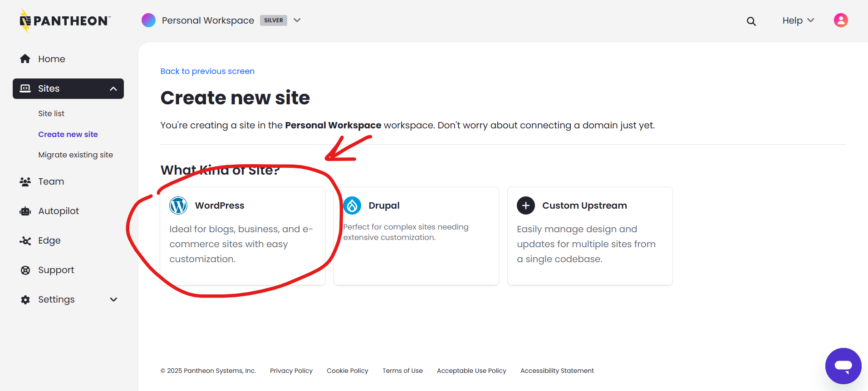This screenshot has height=391, width=868.
Task: Click the Team people icon
Action: tap(25, 181)
